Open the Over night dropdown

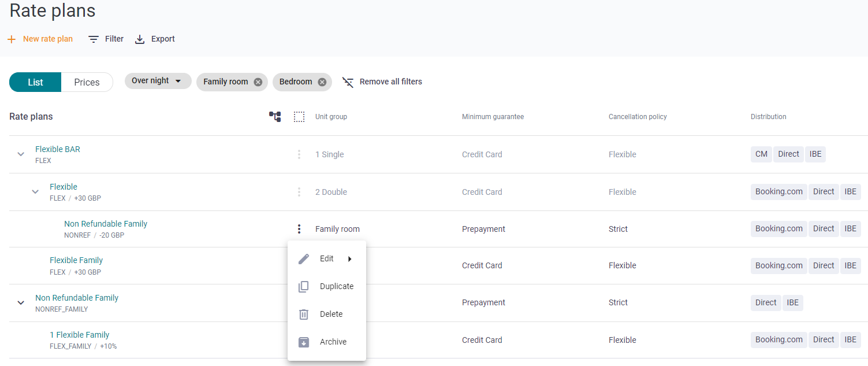[x=158, y=81]
